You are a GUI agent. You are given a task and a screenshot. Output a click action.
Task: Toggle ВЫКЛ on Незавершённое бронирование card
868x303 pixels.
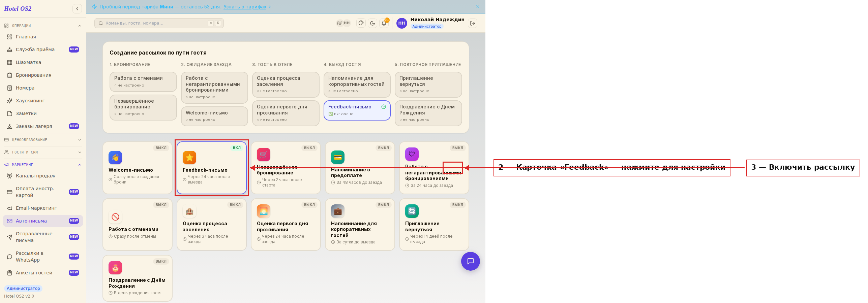click(x=309, y=148)
